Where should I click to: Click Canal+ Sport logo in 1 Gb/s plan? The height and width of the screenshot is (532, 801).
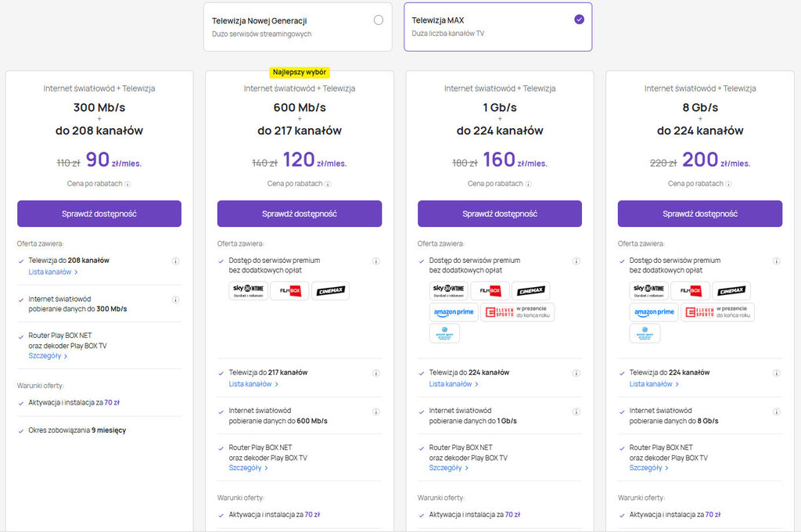coord(444,333)
